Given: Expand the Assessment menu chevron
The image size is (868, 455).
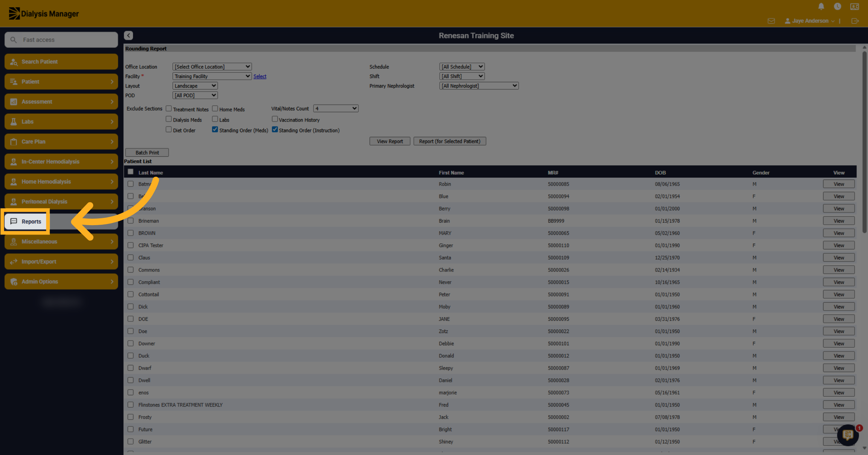Looking at the screenshot, I should coord(112,102).
